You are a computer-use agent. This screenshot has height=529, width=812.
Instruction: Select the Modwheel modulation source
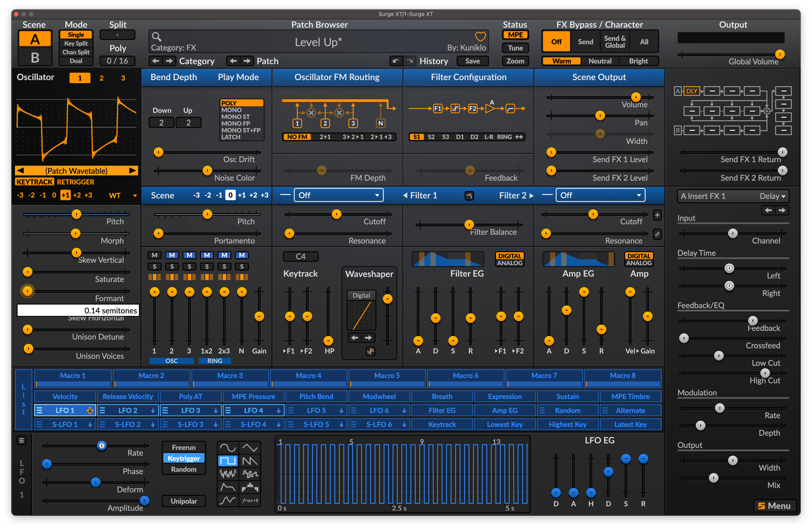[379, 396]
